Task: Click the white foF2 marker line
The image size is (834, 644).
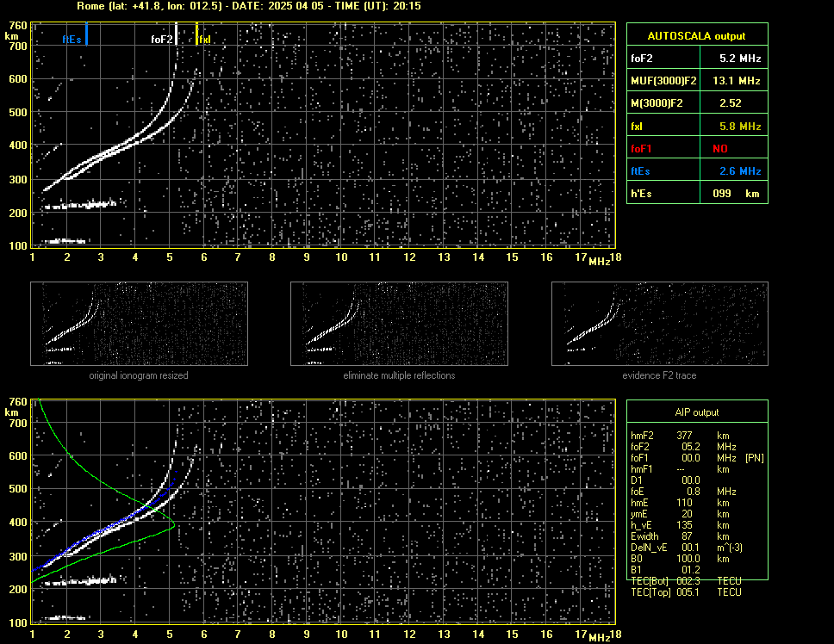Action: pyautogui.click(x=176, y=34)
